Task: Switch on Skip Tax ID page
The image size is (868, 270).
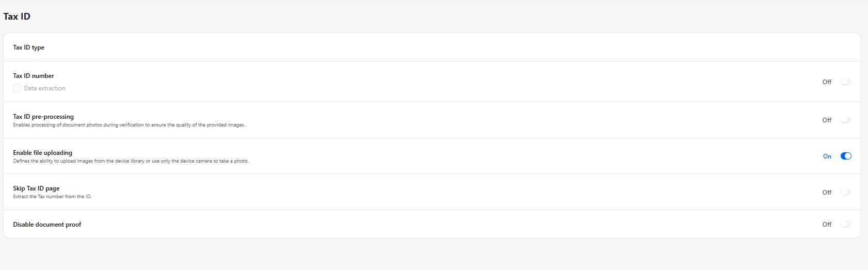Action: point(846,192)
